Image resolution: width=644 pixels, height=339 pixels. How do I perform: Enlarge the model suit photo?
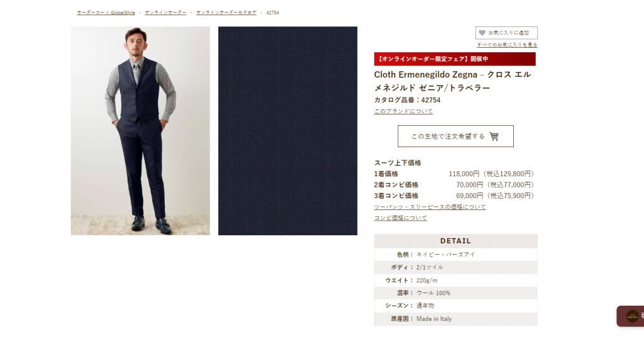[x=140, y=131]
